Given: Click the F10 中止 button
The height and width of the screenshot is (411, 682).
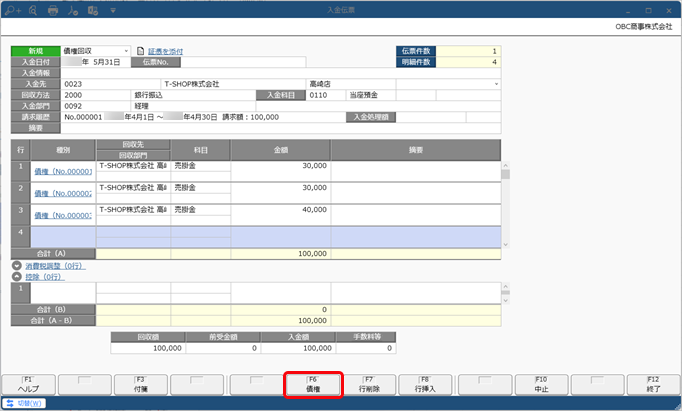Looking at the screenshot, I should [542, 384].
